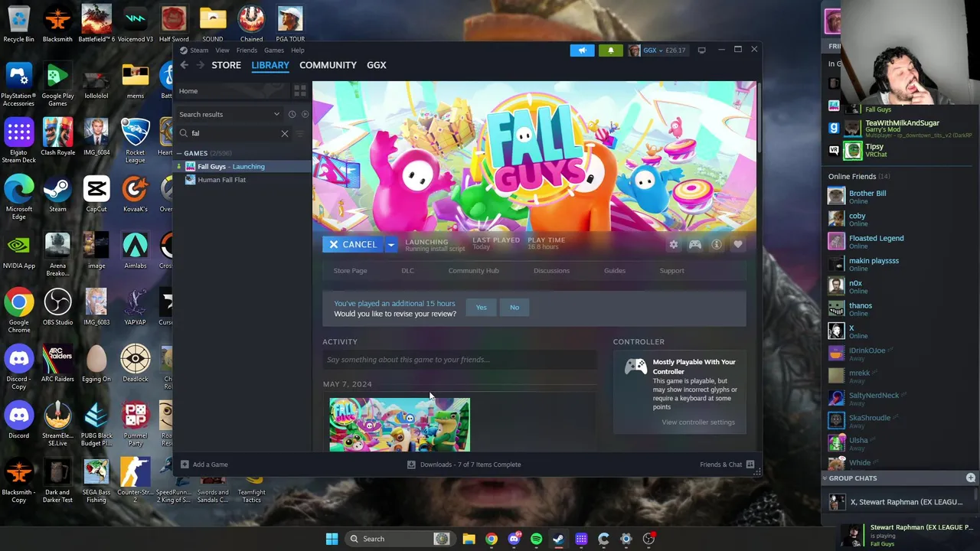Open View controller settings link
The width and height of the screenshot is (980, 551).
click(x=698, y=422)
